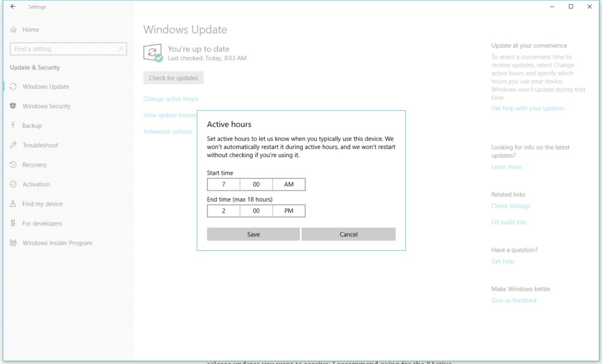Click the Recovery clock icon
The width and height of the screenshot is (602, 364).
[13, 164]
